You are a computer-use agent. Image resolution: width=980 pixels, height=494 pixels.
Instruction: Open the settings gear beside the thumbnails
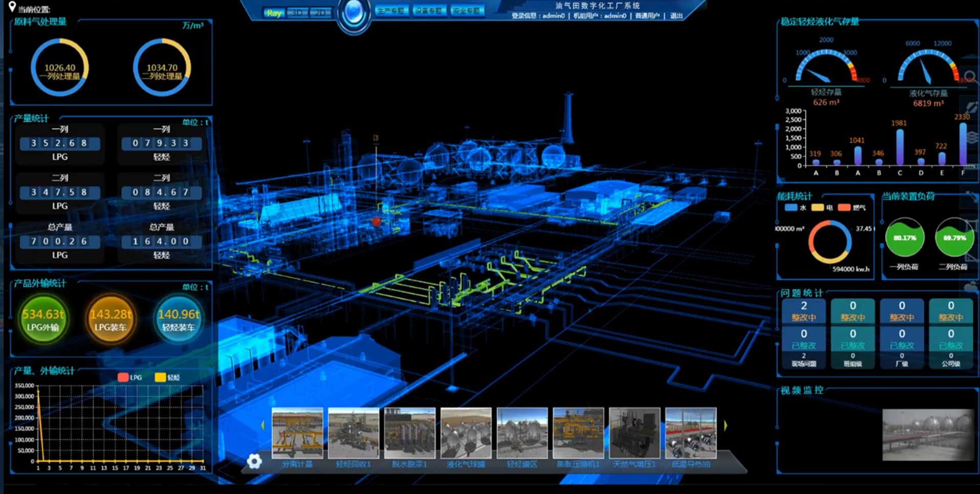coord(254,461)
